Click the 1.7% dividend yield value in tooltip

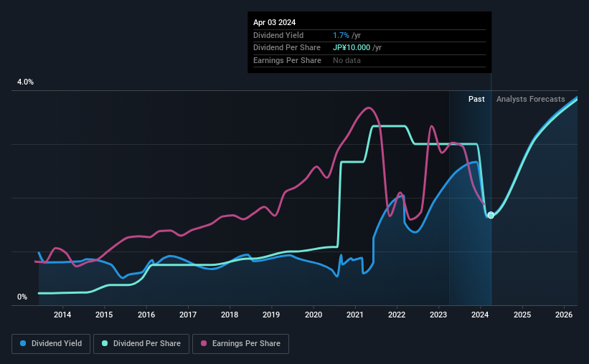[341, 35]
